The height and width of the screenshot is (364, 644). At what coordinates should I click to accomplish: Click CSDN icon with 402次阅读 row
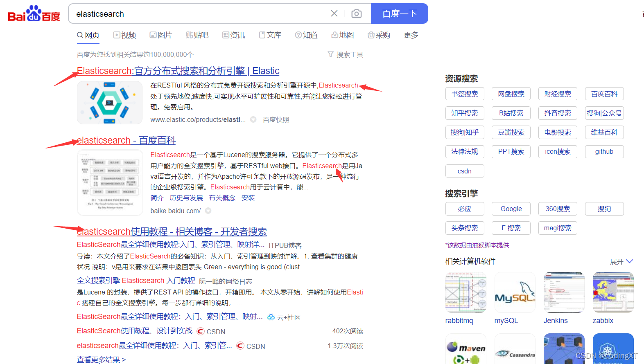click(201, 331)
